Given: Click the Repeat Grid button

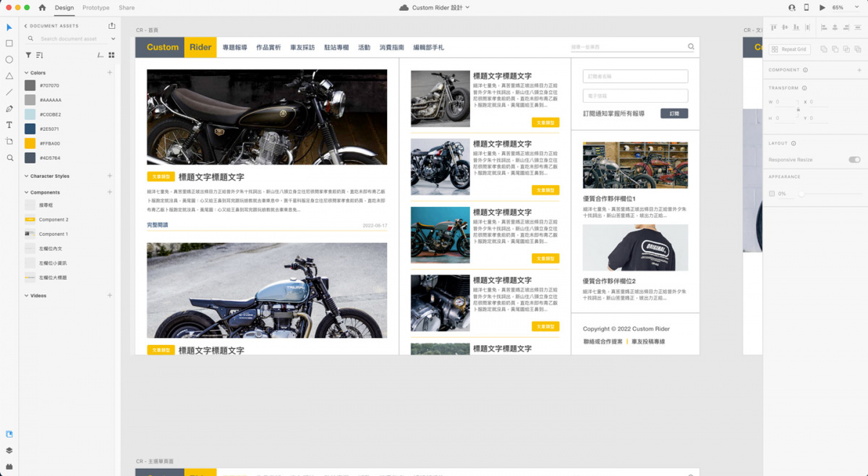Looking at the screenshot, I should (x=790, y=49).
